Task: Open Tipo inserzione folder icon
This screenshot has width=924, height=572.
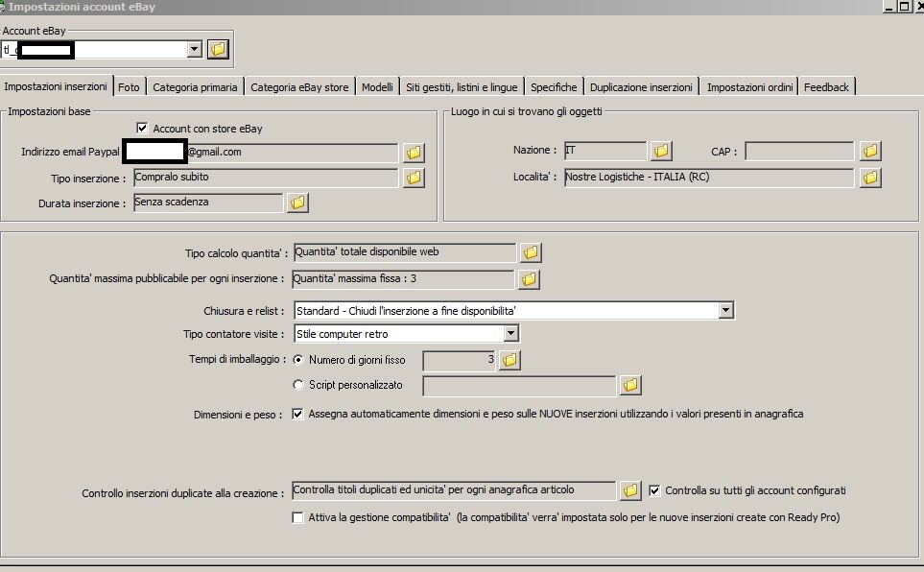Action: (414, 178)
